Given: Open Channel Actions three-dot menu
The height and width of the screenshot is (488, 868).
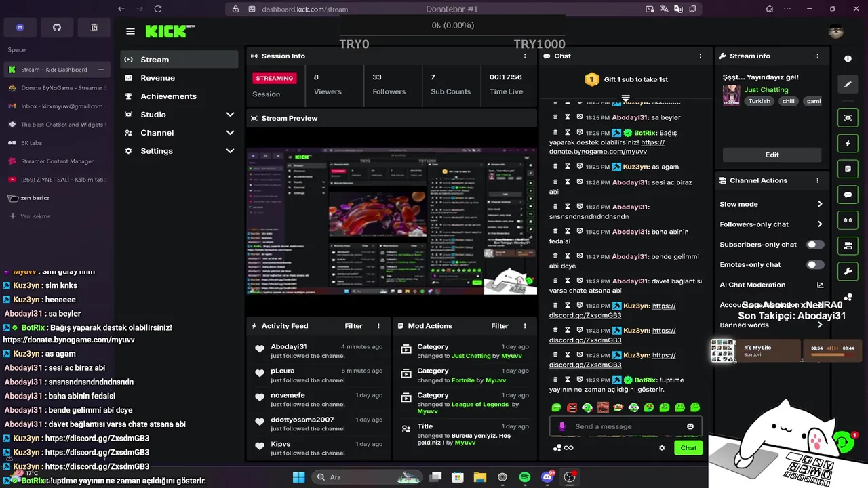Looking at the screenshot, I should [817, 180].
